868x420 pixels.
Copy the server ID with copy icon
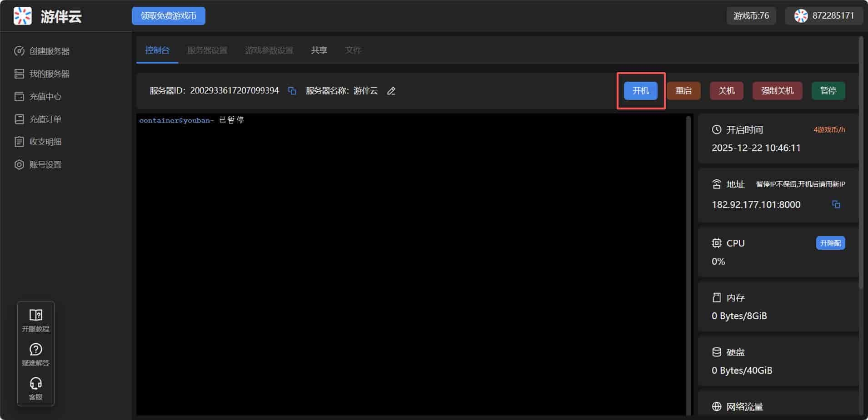point(292,91)
